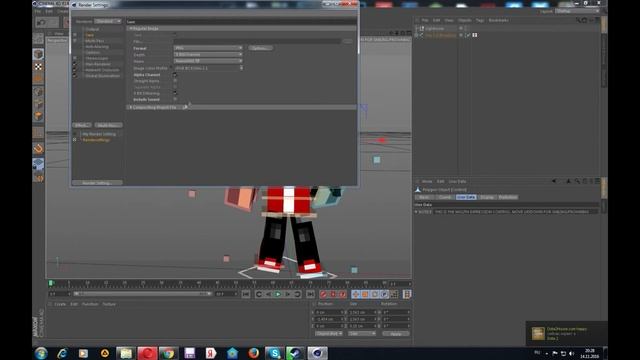The height and width of the screenshot is (360, 640).
Task: Toggle the 8 Bit Dithering checkbox
Action: coord(175,93)
